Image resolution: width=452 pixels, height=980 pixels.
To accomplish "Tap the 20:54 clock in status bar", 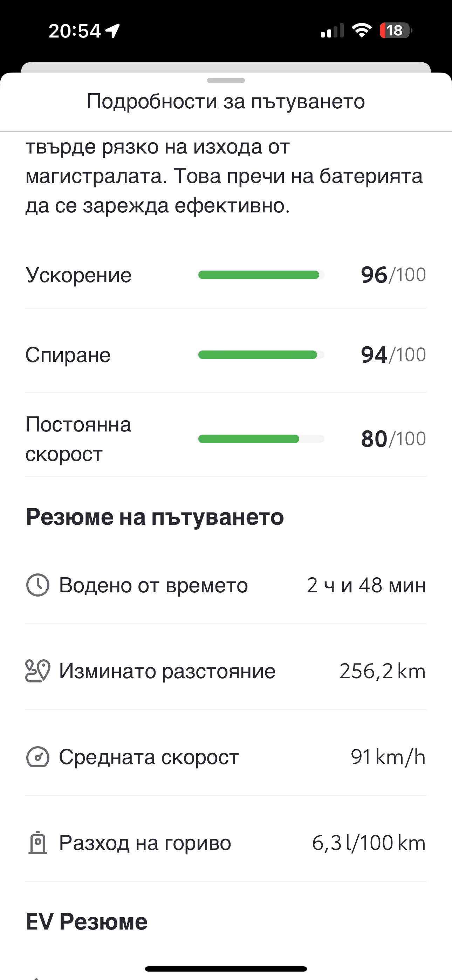I will [x=75, y=30].
